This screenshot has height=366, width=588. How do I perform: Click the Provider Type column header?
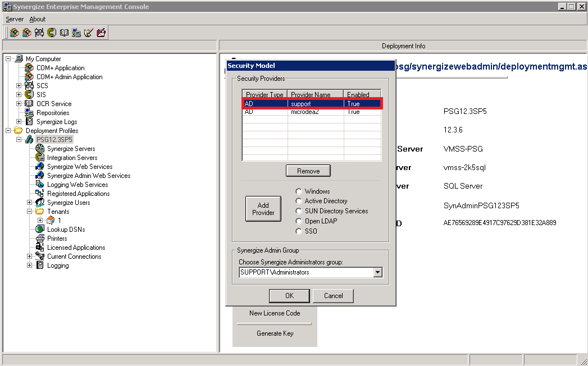pyautogui.click(x=265, y=94)
